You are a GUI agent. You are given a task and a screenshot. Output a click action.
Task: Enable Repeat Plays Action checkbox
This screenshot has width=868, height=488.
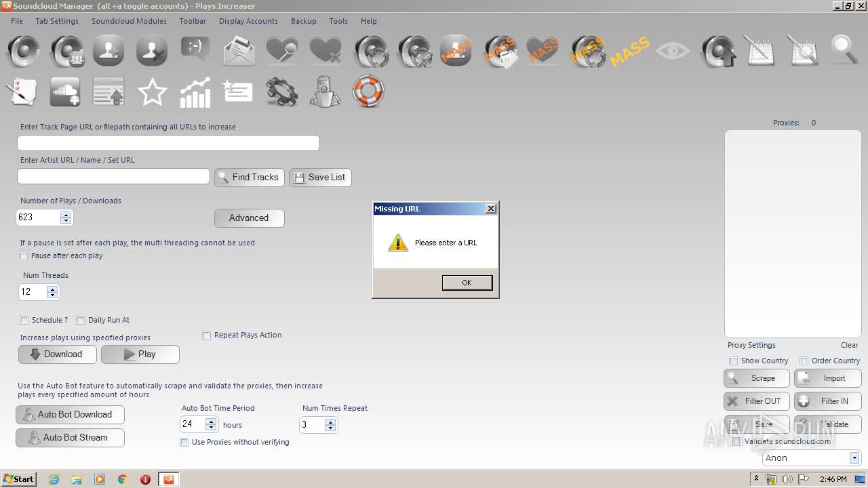[x=207, y=335]
